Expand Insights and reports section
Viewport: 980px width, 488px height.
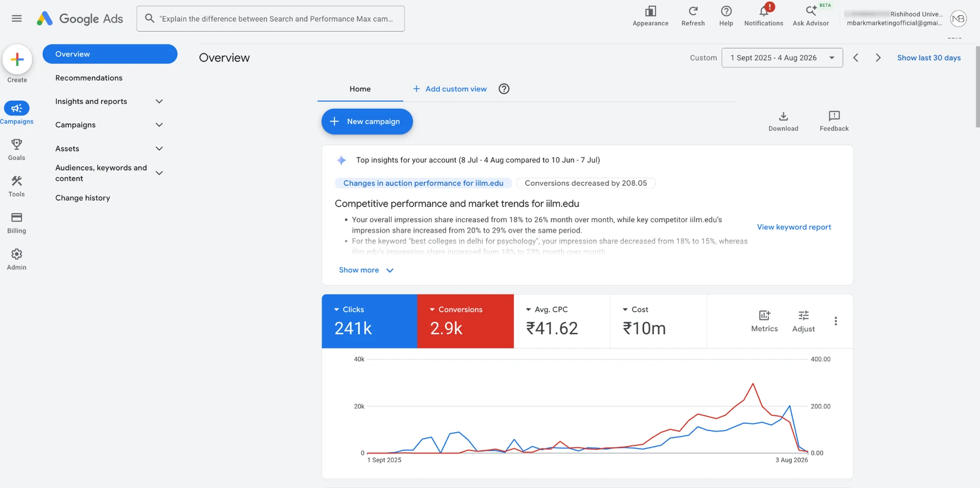click(159, 101)
